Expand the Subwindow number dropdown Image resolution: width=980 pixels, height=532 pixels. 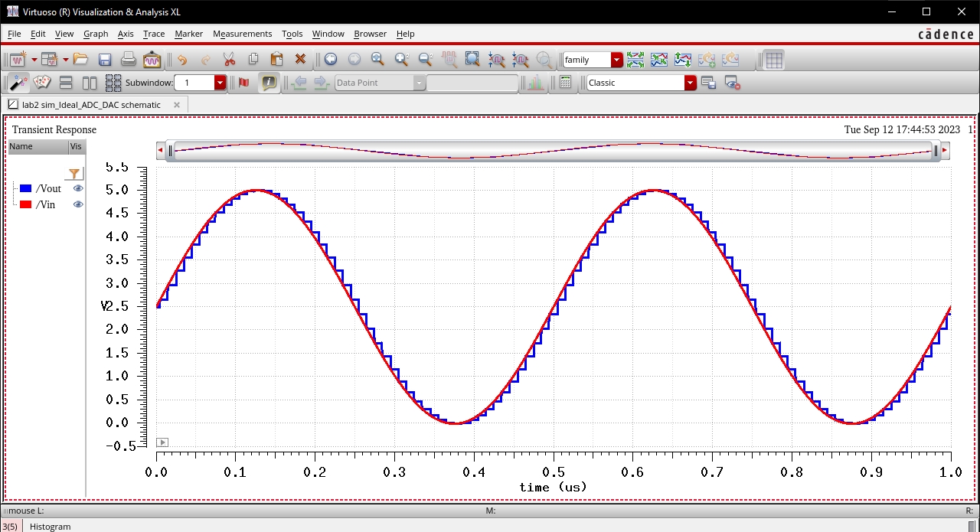point(220,83)
